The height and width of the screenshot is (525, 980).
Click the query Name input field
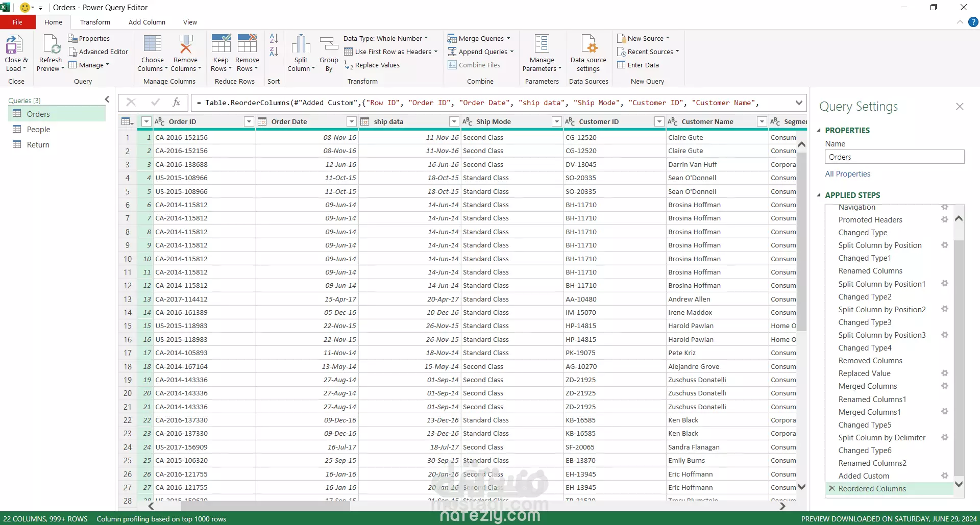pyautogui.click(x=894, y=157)
